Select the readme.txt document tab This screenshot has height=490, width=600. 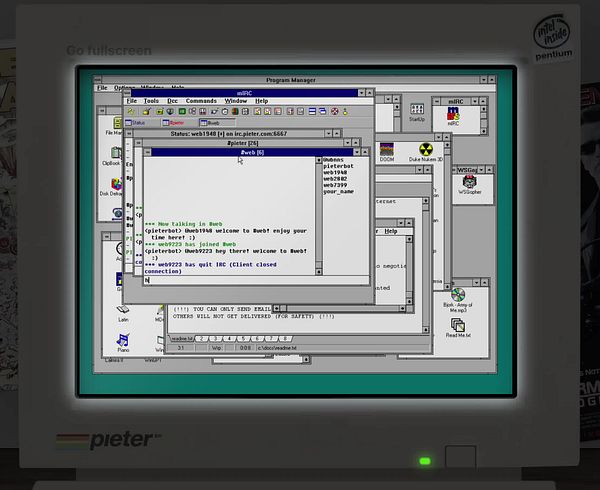pos(182,339)
